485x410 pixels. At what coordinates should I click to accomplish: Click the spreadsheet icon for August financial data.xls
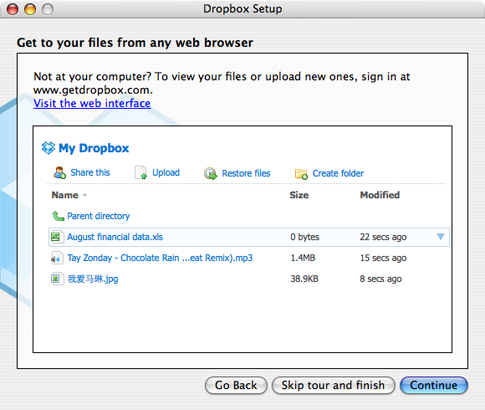click(x=56, y=237)
